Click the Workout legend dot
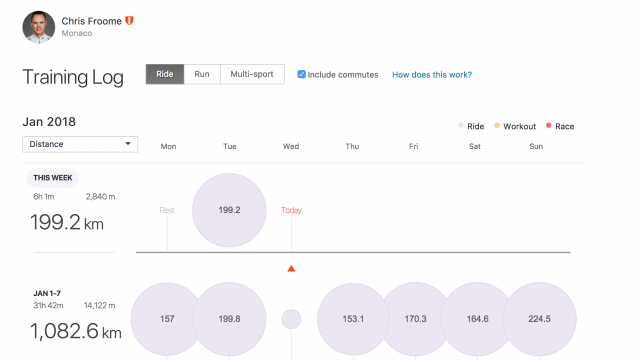Screen dimensions: 640x360 pyautogui.click(x=497, y=126)
